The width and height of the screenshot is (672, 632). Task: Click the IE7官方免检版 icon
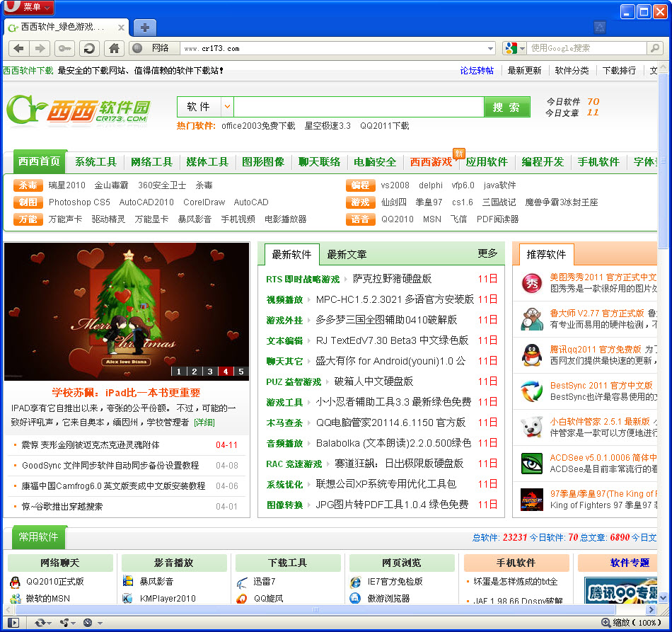click(x=356, y=582)
